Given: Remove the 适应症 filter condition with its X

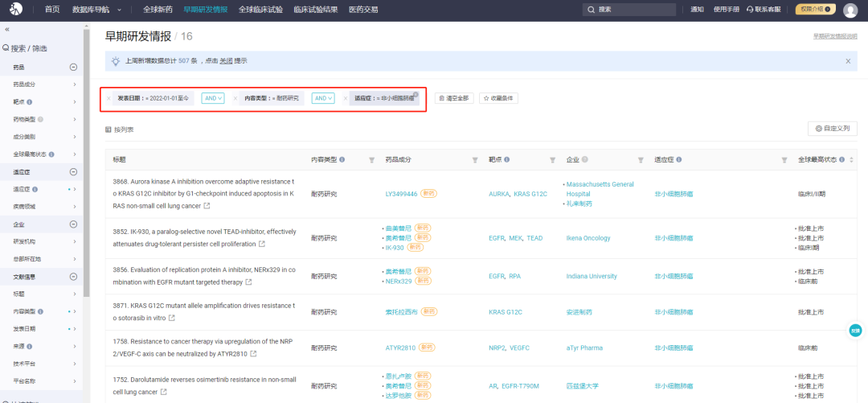Looking at the screenshot, I should pyautogui.click(x=346, y=99).
